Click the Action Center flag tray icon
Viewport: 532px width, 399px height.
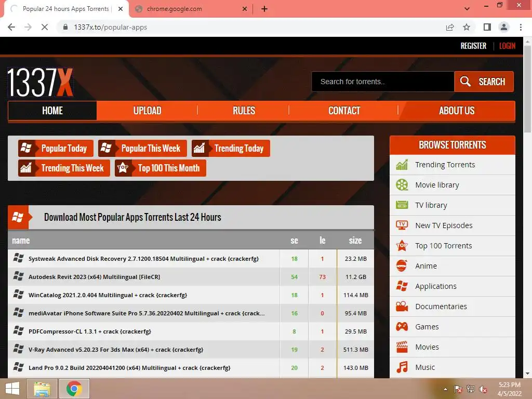coord(458,389)
